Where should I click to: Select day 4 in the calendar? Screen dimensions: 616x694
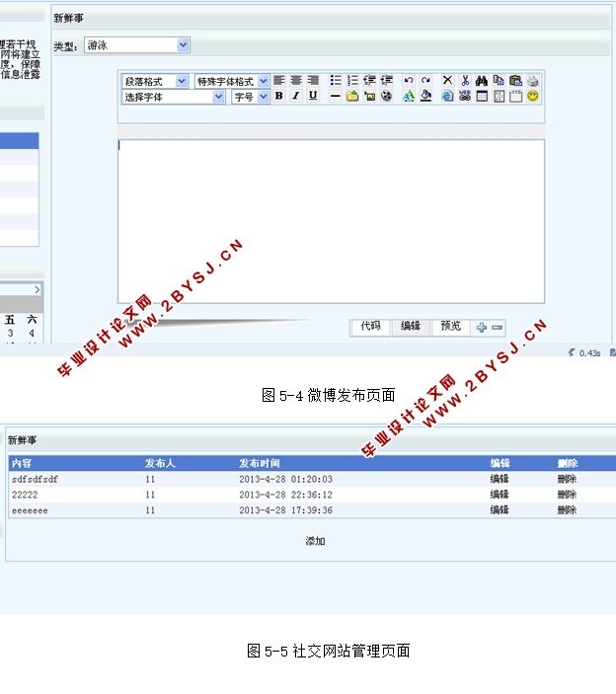tap(32, 333)
